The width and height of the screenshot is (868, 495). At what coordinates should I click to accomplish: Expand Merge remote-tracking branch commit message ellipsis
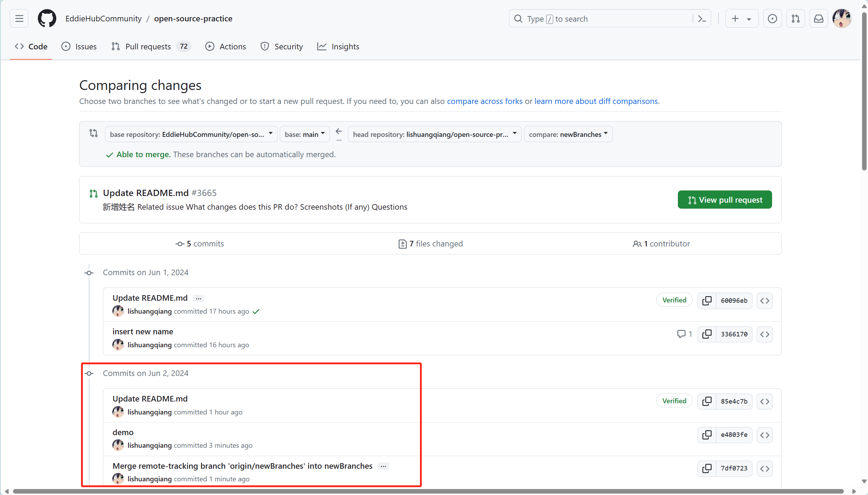pos(383,466)
